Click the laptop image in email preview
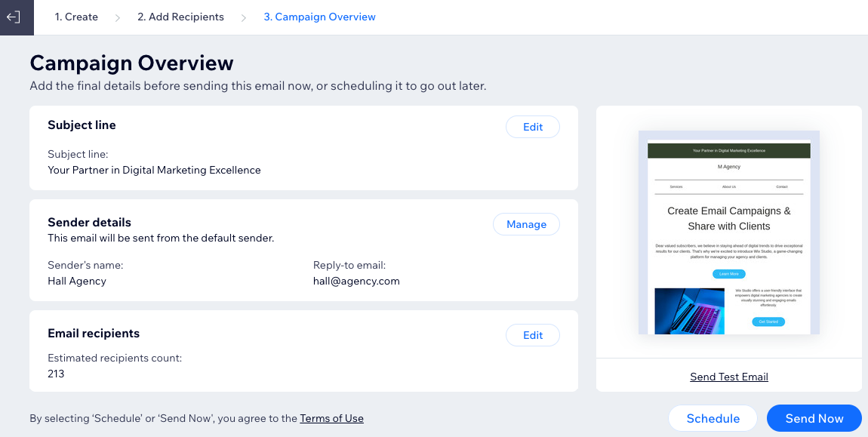This screenshot has height=437, width=868. pos(689,311)
